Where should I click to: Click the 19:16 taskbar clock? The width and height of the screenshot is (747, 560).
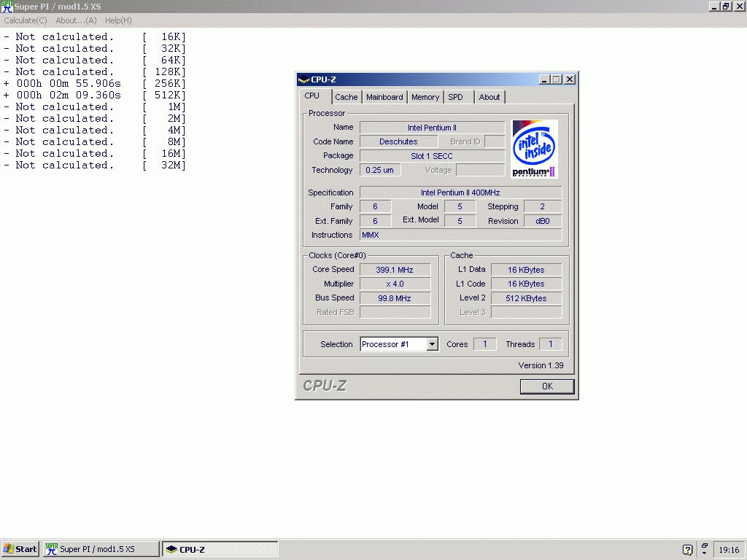(729, 550)
